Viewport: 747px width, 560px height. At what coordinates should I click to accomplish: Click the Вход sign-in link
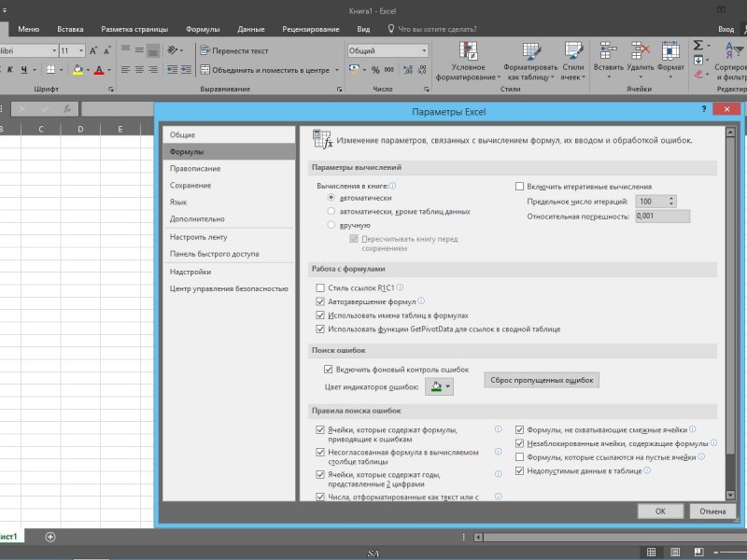click(726, 29)
